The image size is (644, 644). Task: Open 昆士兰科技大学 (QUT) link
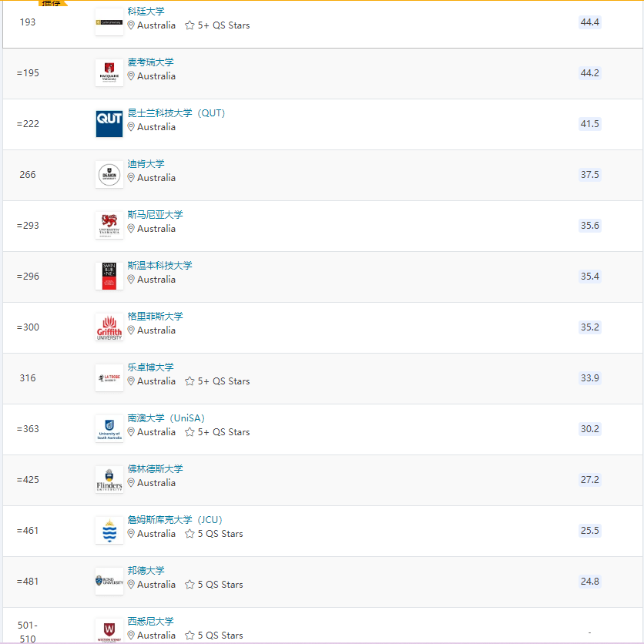pyautogui.click(x=176, y=113)
